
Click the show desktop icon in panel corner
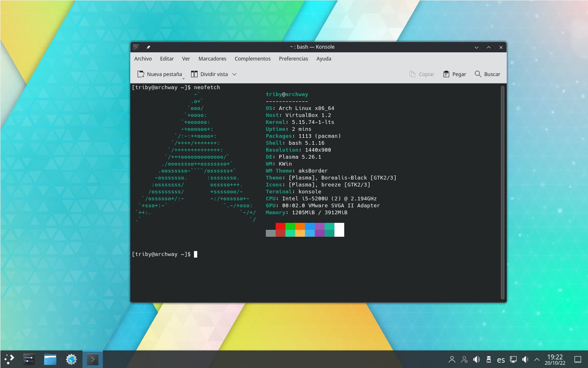click(577, 359)
